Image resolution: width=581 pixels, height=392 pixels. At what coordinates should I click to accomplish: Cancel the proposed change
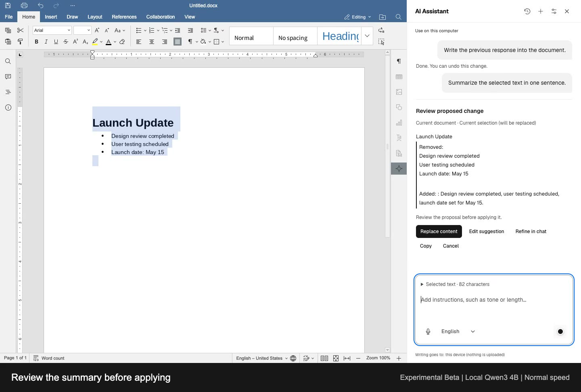click(x=451, y=246)
